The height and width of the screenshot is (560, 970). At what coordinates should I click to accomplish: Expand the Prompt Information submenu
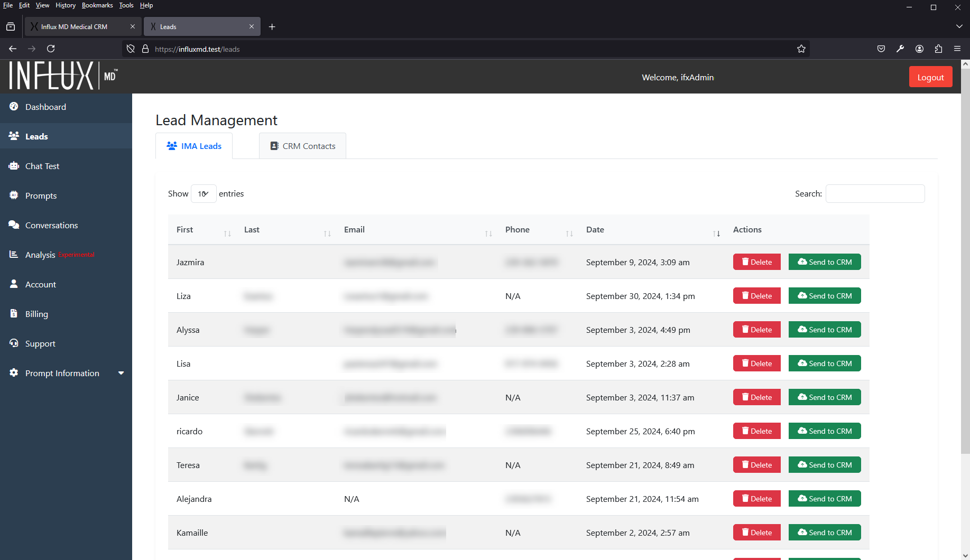click(121, 373)
